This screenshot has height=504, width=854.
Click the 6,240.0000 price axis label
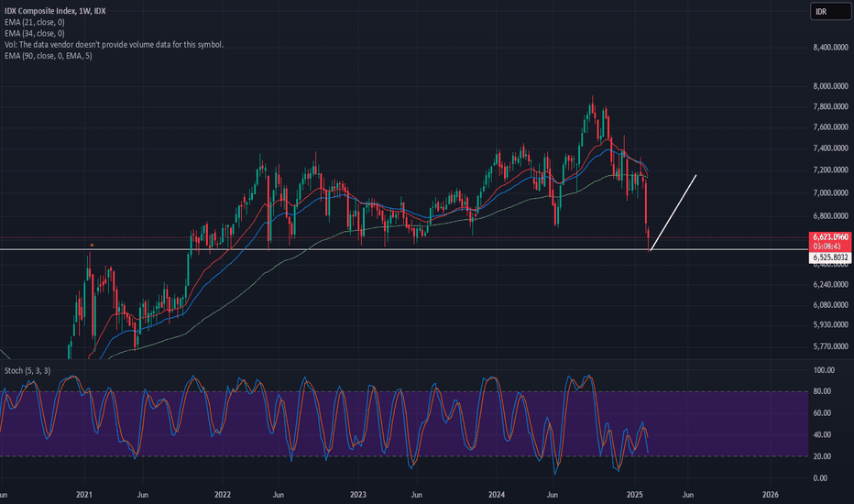[830, 284]
